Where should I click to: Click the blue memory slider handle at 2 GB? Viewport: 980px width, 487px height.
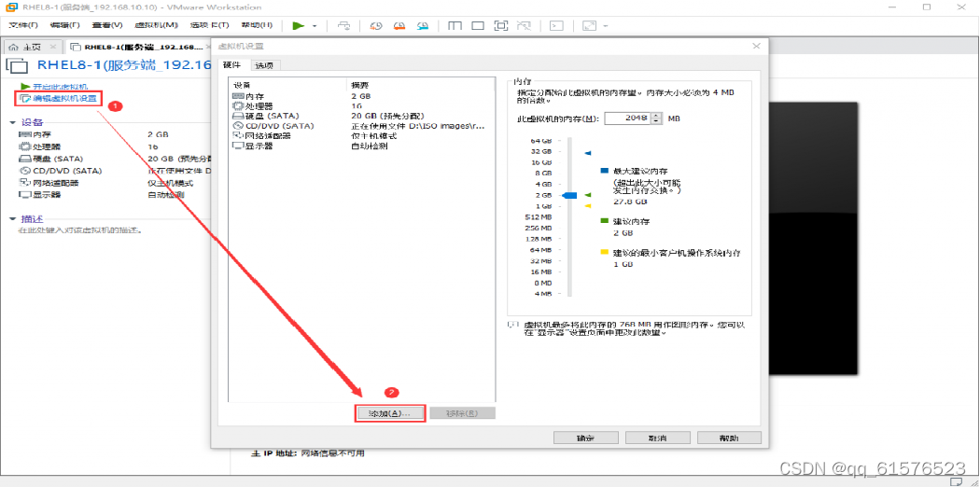tap(569, 195)
